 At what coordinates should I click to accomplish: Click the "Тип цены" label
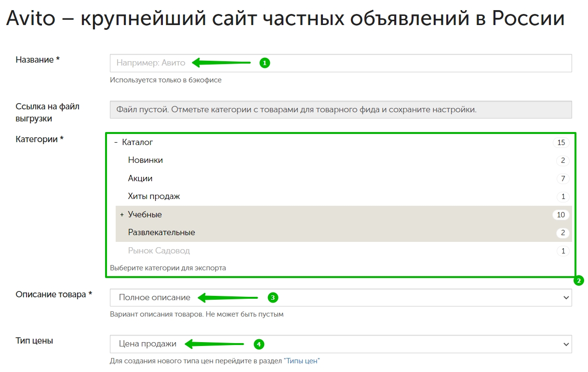34,341
